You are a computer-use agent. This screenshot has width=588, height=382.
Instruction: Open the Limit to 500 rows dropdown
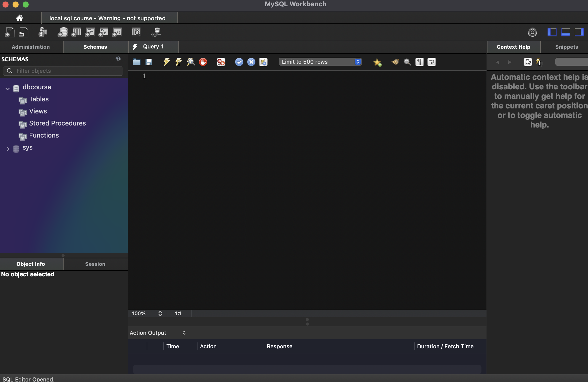(320, 62)
